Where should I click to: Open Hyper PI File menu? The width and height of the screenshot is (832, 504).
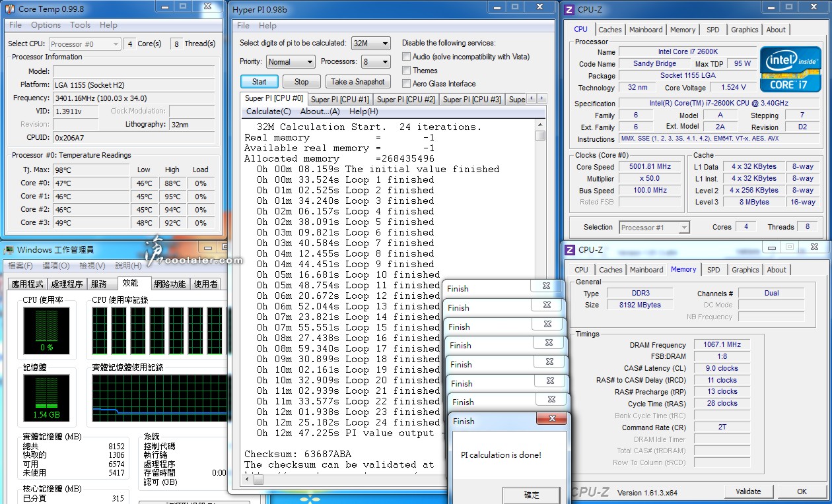[244, 26]
